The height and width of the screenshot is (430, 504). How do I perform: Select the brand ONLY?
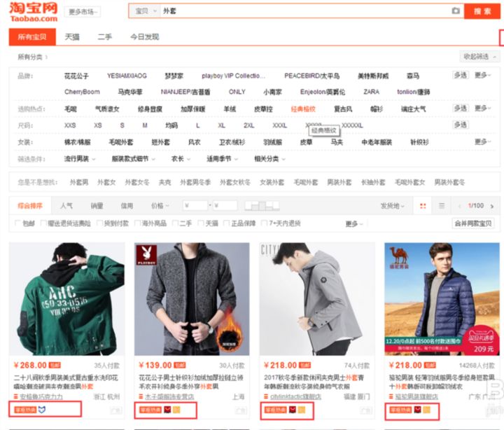pyautogui.click(x=237, y=92)
